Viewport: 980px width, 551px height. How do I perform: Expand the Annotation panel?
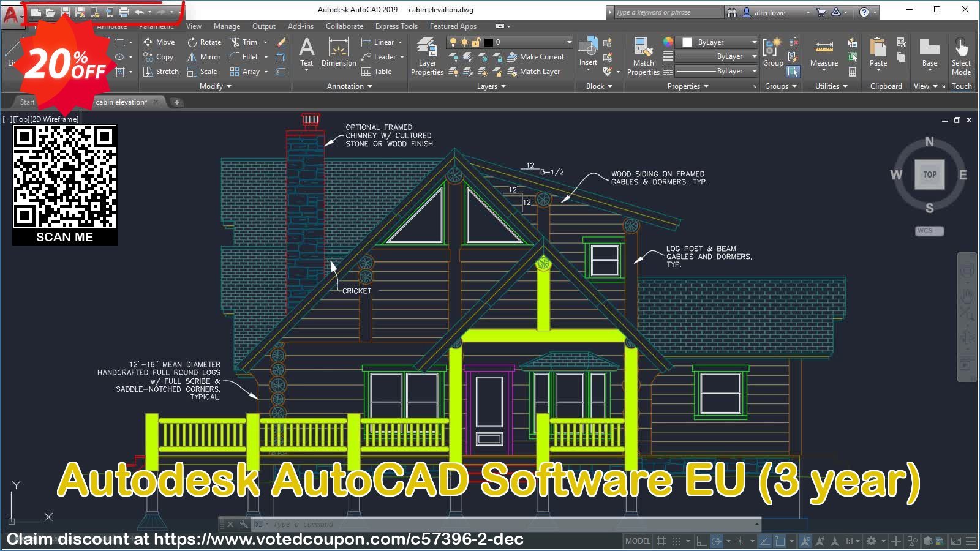tap(350, 86)
